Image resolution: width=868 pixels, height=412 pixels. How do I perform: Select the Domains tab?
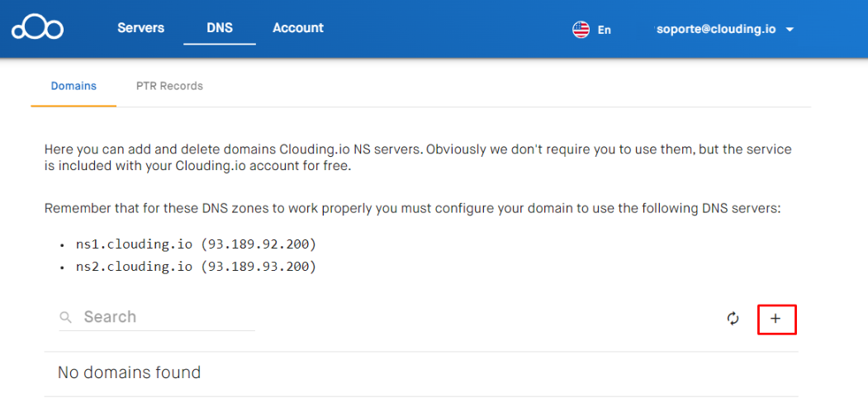[x=74, y=86]
